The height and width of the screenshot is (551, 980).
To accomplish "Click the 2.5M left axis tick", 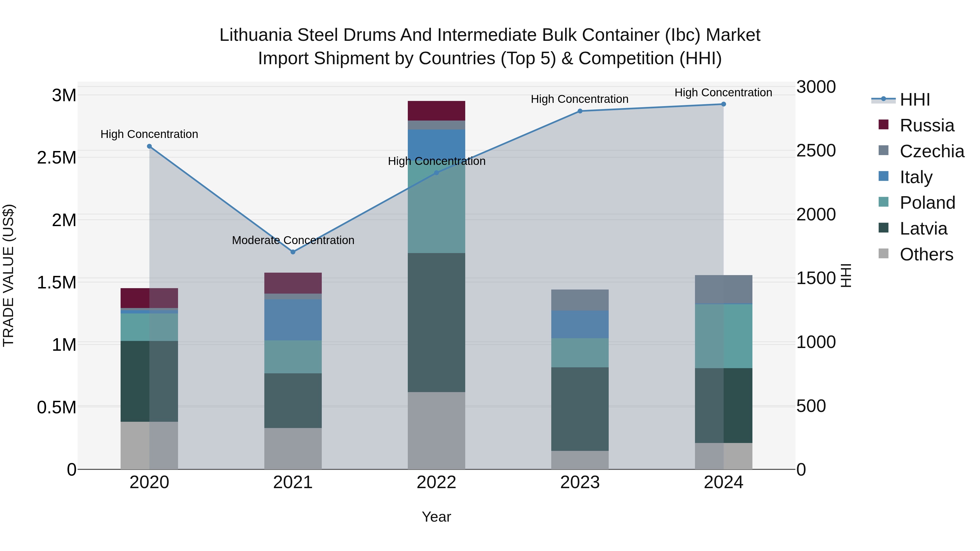I will (x=57, y=158).
